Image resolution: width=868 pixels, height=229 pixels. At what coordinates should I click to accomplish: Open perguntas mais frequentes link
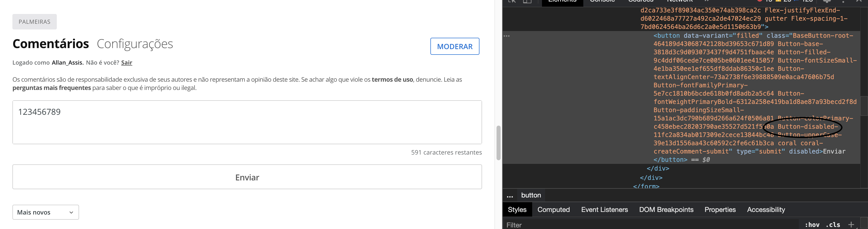[x=52, y=88]
